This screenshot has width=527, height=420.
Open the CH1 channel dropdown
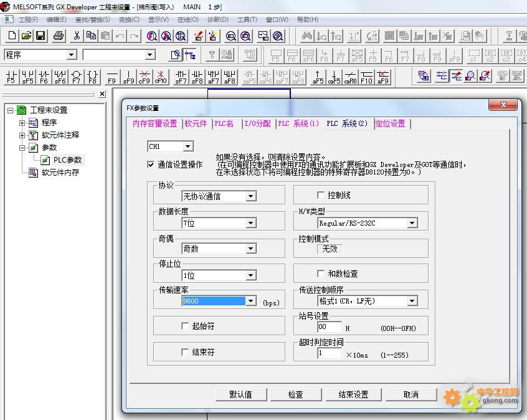pos(188,146)
